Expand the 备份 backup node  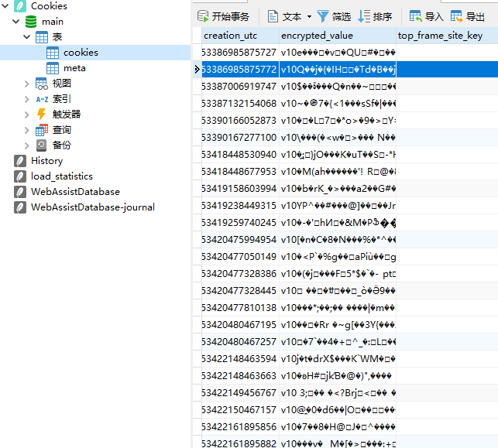26,145
